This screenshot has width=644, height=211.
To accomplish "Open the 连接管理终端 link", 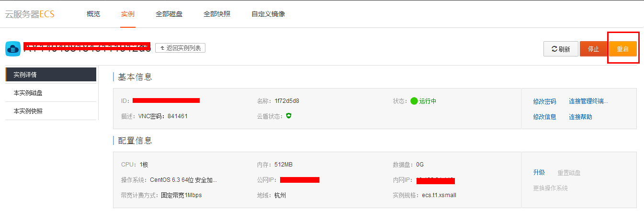I will pos(588,101).
